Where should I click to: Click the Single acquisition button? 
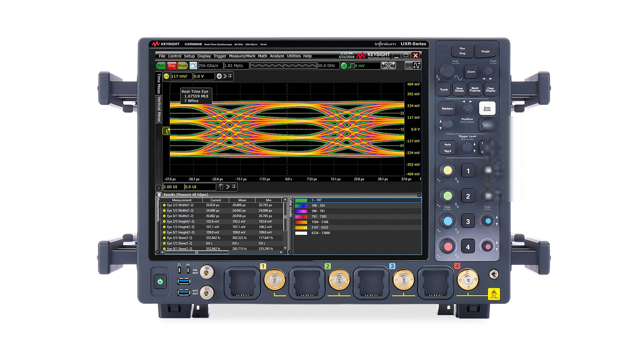pyautogui.click(x=182, y=66)
